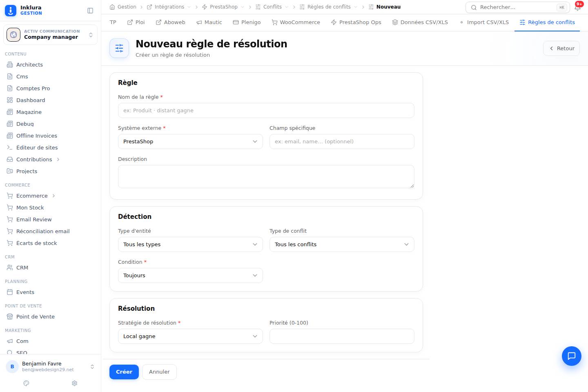588x392 pixels.
Task: Switch to Données CSV/XLS tab
Action: (x=420, y=22)
